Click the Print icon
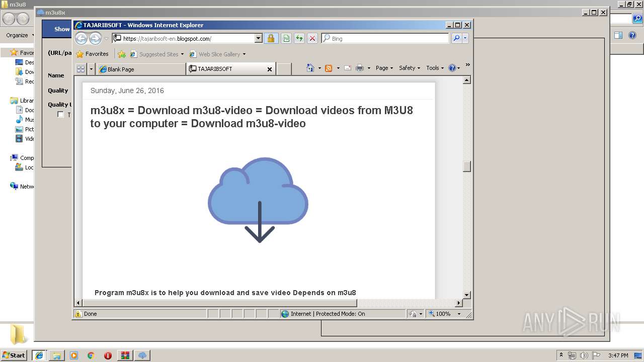 360,68
